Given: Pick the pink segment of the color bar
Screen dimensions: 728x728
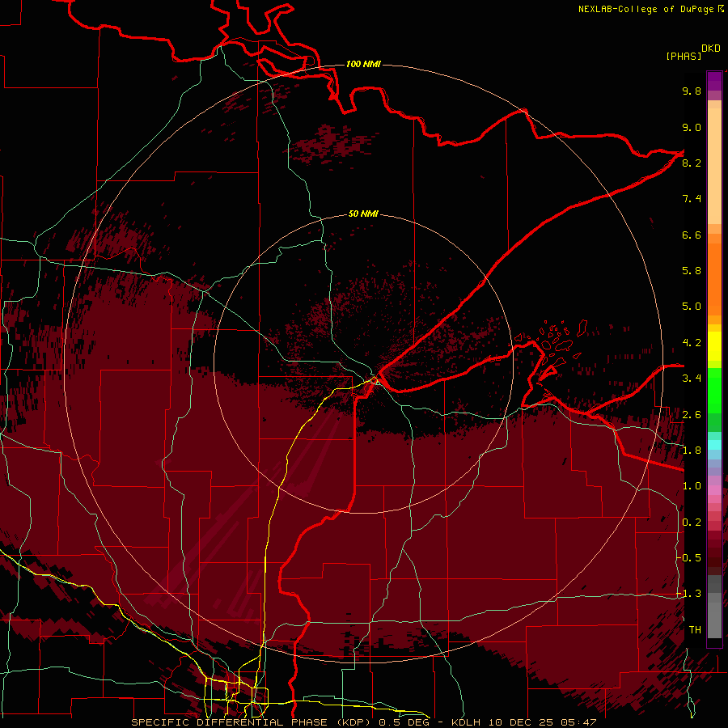Looking at the screenshot, I should (x=714, y=489).
